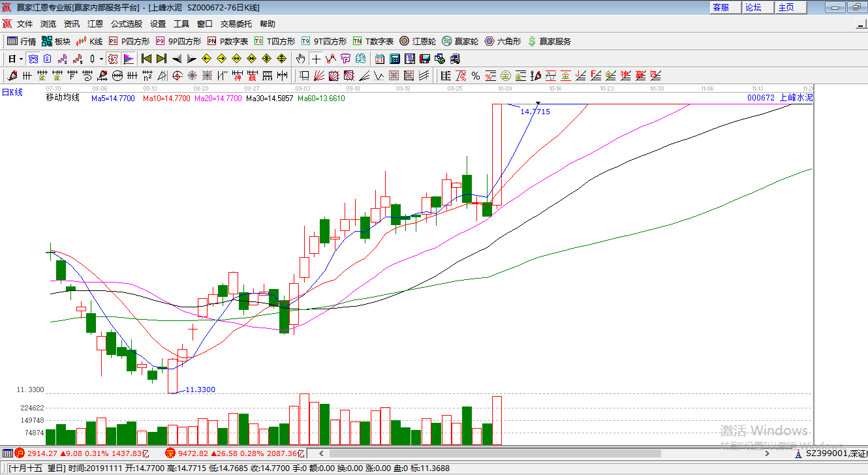Expand the 日 period dropdown
868x475 pixels.
(21, 59)
